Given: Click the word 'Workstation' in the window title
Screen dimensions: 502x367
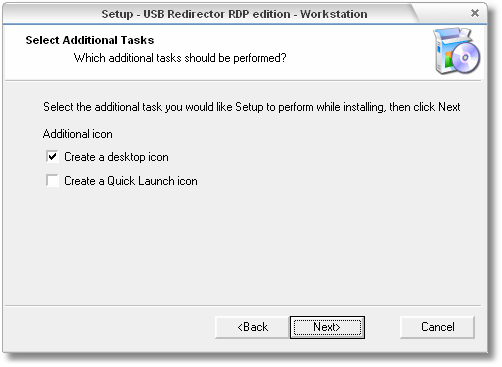Looking at the screenshot, I should [x=334, y=14].
